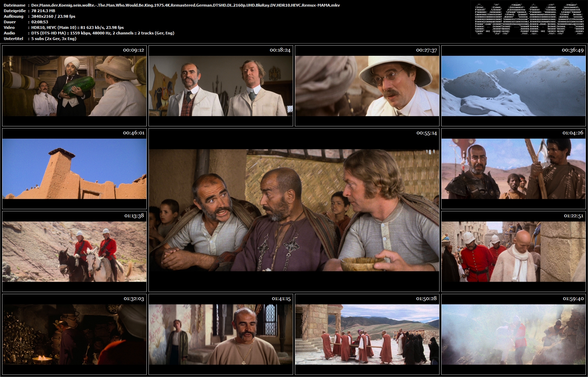Click the Auflösung label
The width and height of the screenshot is (588, 377).
pyautogui.click(x=14, y=16)
